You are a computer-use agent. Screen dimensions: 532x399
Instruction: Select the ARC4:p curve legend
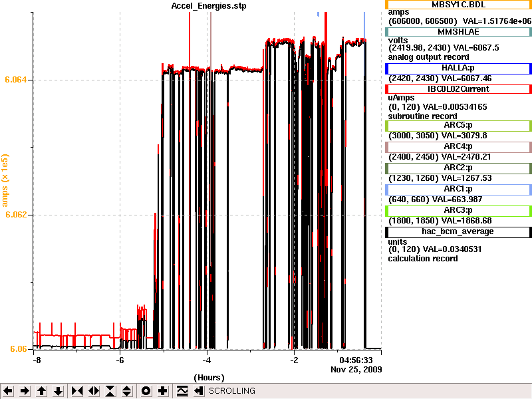coord(458,147)
